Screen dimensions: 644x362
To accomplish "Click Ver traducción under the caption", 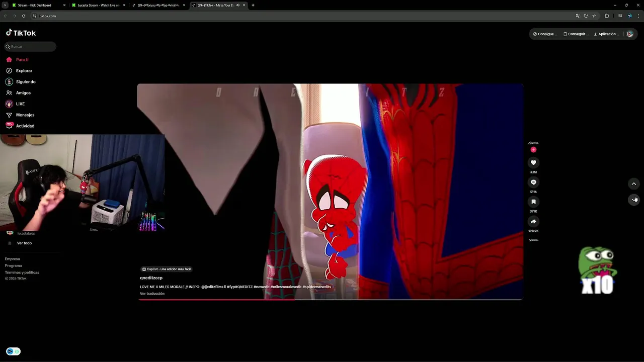I will click(152, 294).
